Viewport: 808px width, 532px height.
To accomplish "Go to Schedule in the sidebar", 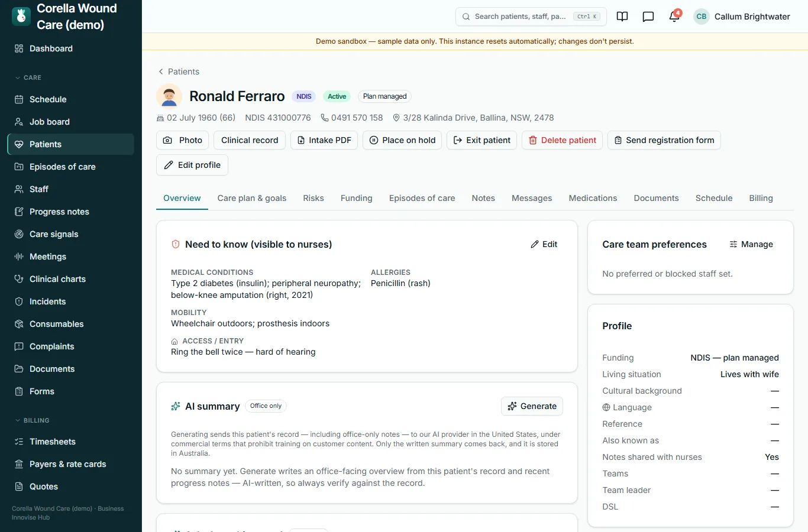I will click(x=70, y=99).
